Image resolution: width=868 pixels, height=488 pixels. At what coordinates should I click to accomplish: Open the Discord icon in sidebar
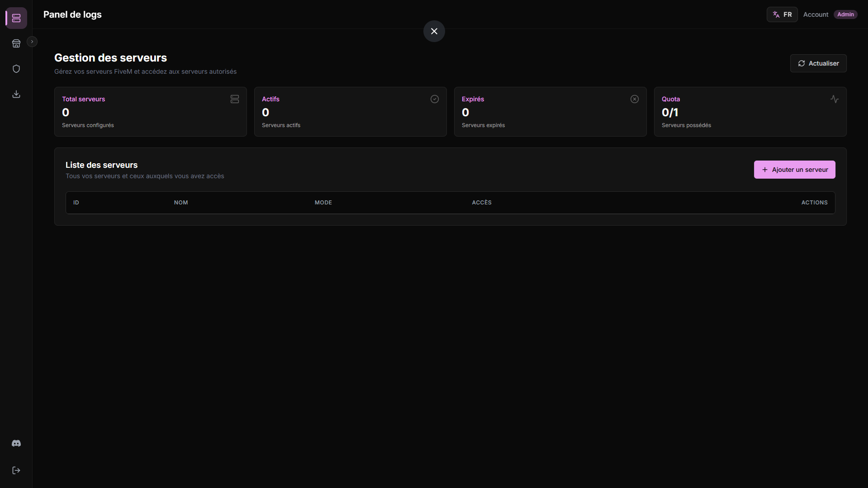tap(16, 443)
